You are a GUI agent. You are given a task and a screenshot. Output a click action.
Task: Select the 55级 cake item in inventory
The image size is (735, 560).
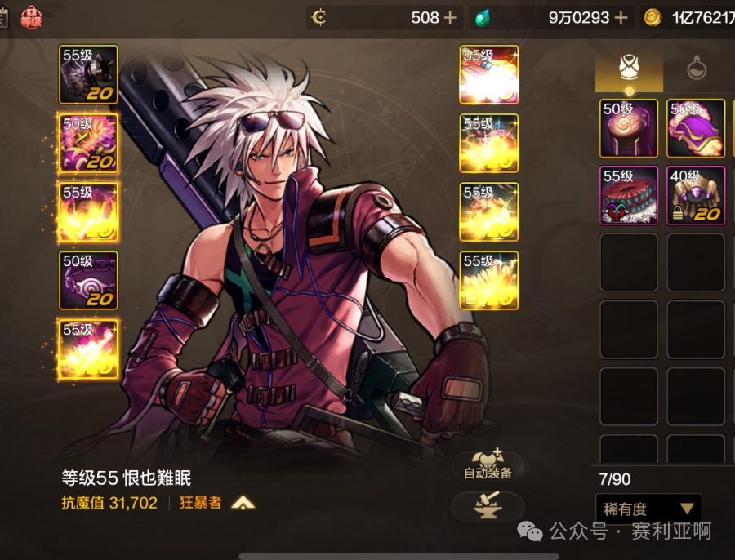629,195
